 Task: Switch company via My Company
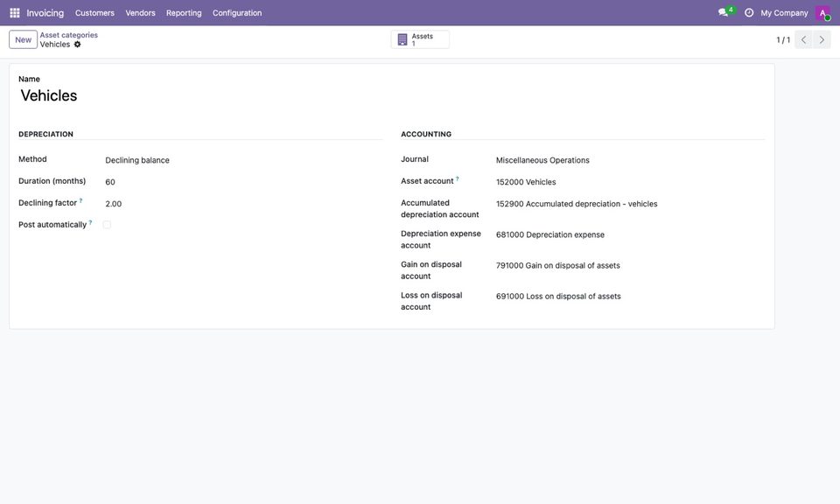(x=784, y=13)
